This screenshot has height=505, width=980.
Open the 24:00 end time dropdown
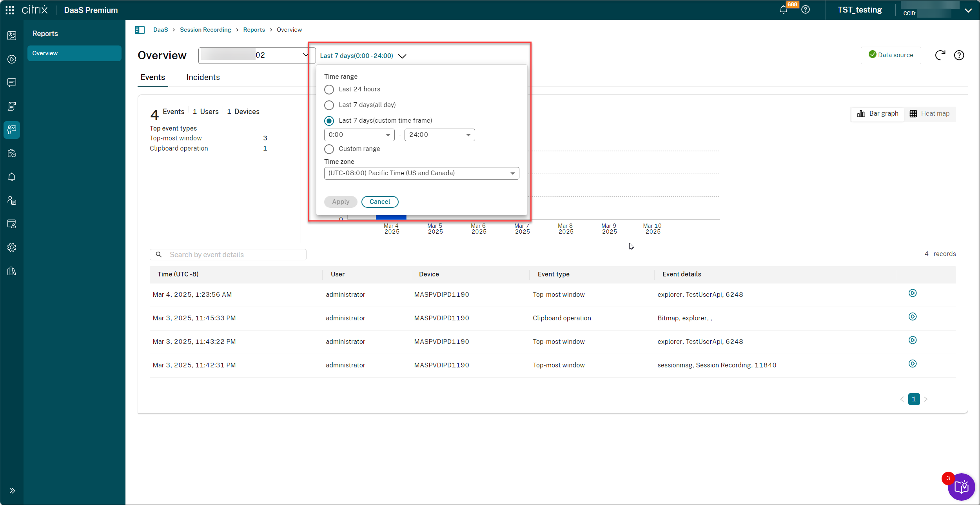439,135
